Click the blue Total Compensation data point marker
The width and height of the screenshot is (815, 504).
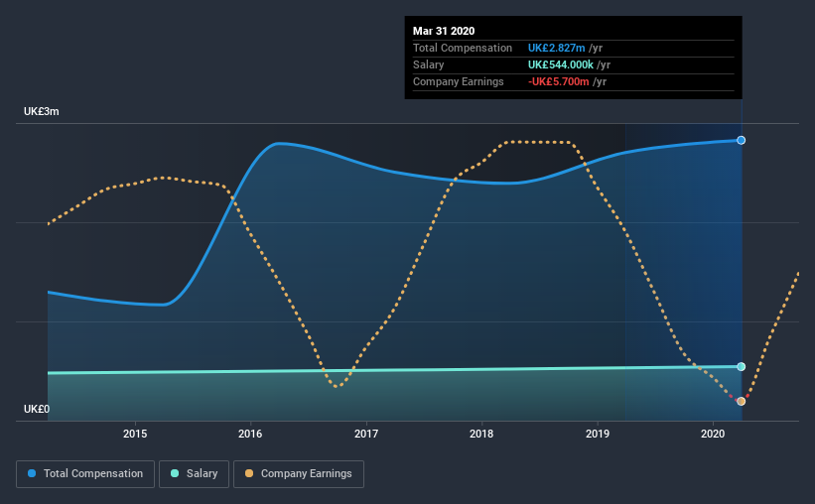point(742,140)
